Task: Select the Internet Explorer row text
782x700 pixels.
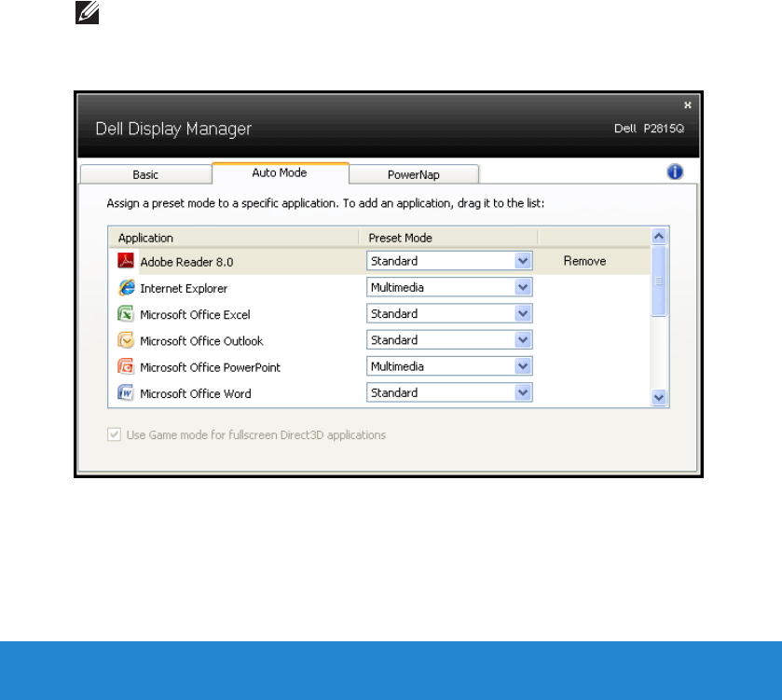Action: 184,289
